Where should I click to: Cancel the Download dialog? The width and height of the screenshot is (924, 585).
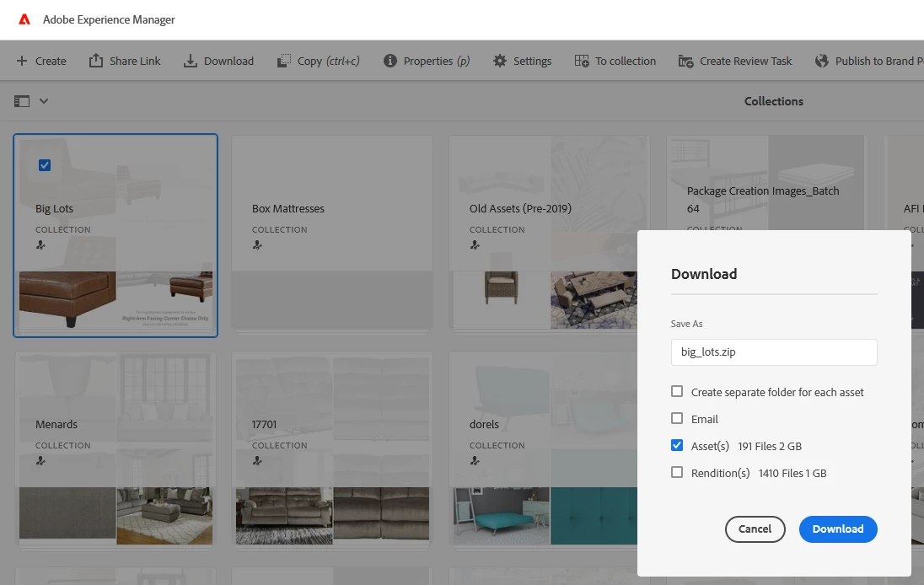tap(755, 529)
